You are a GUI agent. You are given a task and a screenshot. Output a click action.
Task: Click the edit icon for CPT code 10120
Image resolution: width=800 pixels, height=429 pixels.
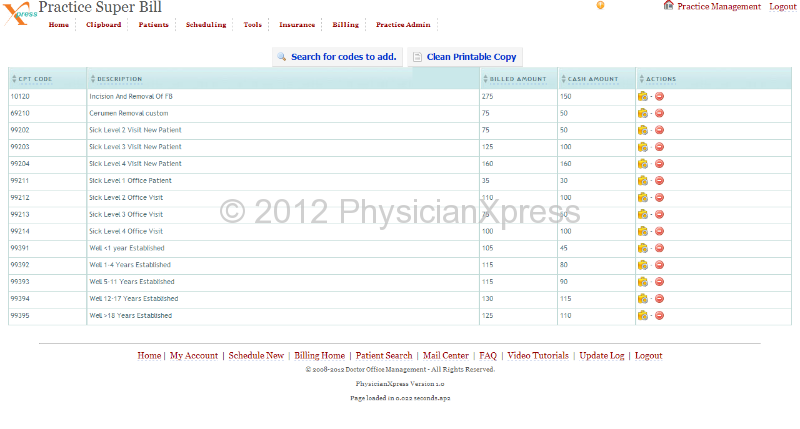pyautogui.click(x=642, y=96)
